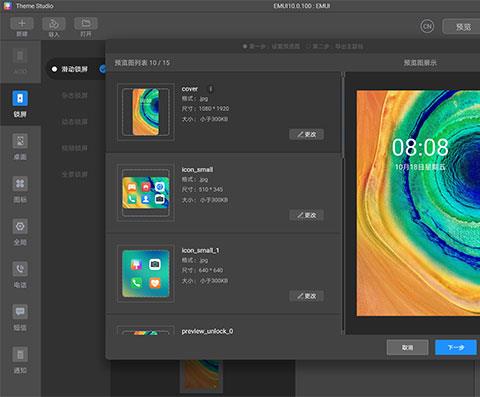
Task: Click the blue check badge beside 滑动锁屏
Action: pos(103,69)
